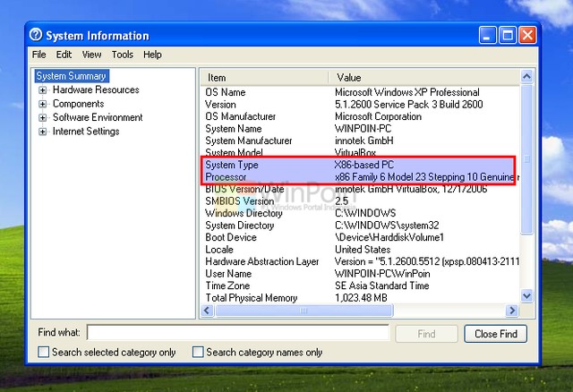Expand the Internet Settings node

42,132
